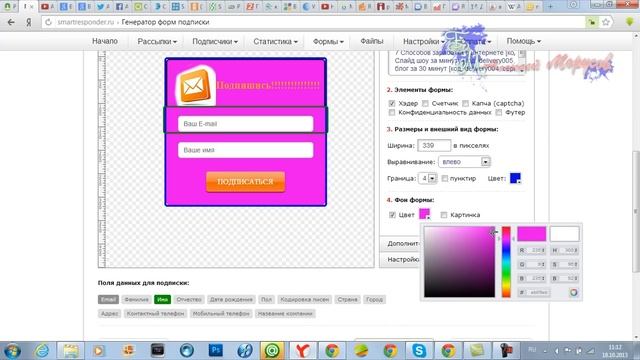This screenshot has height=360, width=640.
Task: Toggle the Хэдер checkbox
Action: point(392,103)
